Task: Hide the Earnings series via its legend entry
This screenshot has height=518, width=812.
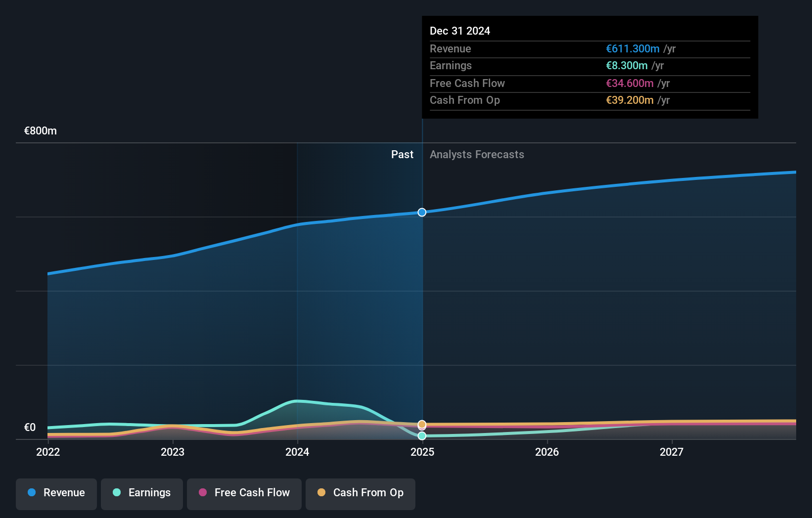Action: [141, 493]
